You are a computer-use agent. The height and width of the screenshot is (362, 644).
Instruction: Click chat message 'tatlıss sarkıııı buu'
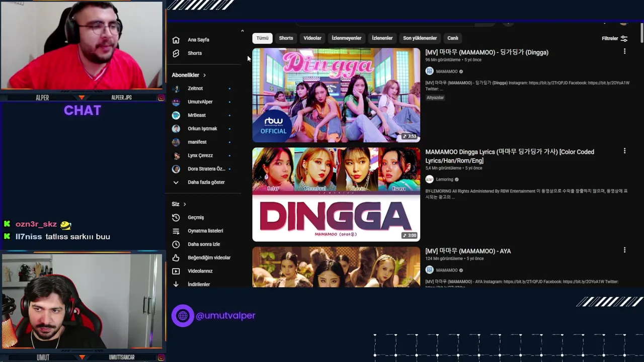77,237
